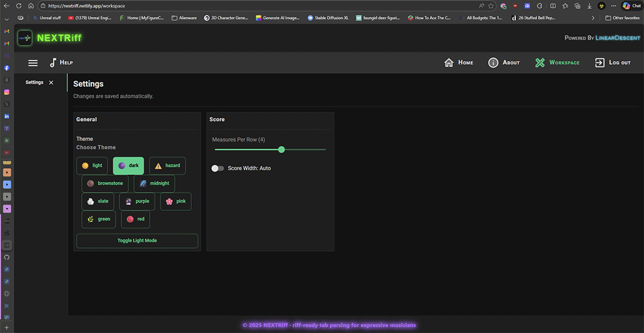Switch to the purple theme
644x333 pixels.
point(137,201)
